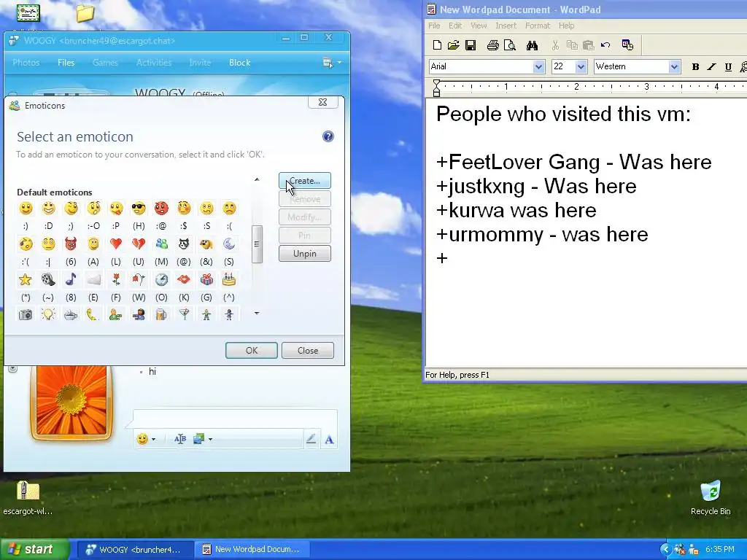Switch to WOOGY conversation taskbar button
The height and width of the screenshot is (560, 747).
(135, 550)
